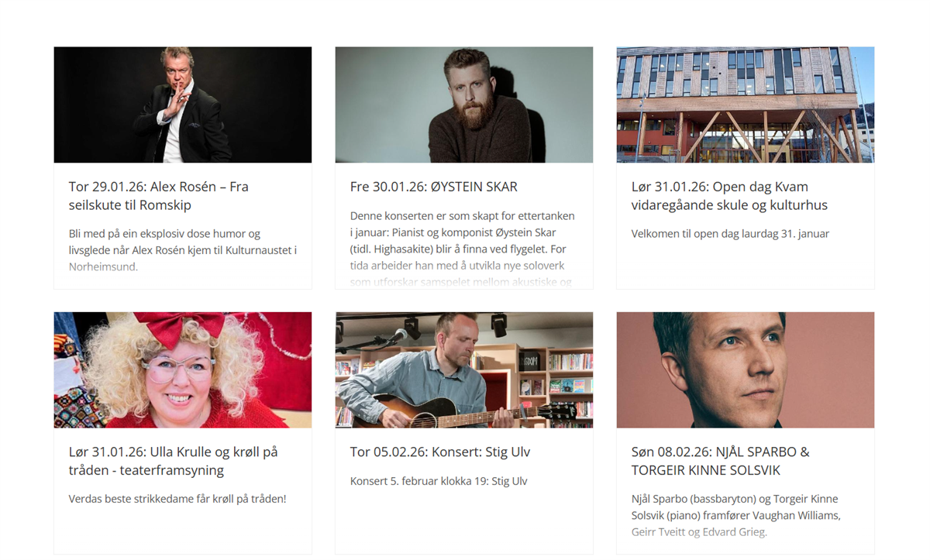Open the 'Tor 05.02.26: Konsert: Stig Ulv' heading

point(439,452)
